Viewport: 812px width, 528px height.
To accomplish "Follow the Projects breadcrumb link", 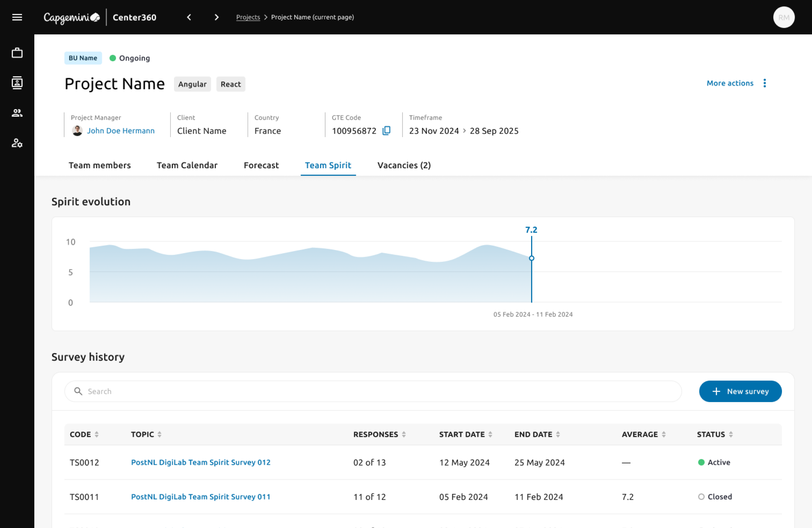I will pyautogui.click(x=248, y=17).
